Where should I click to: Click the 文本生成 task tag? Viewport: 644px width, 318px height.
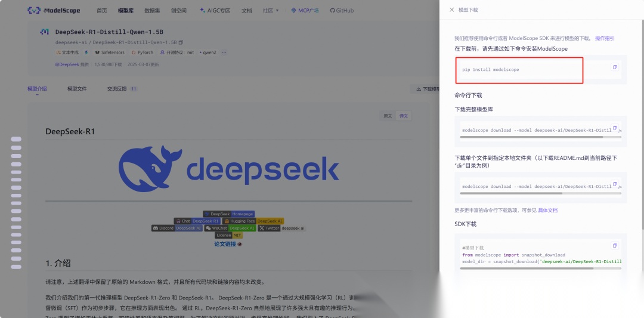67,53
